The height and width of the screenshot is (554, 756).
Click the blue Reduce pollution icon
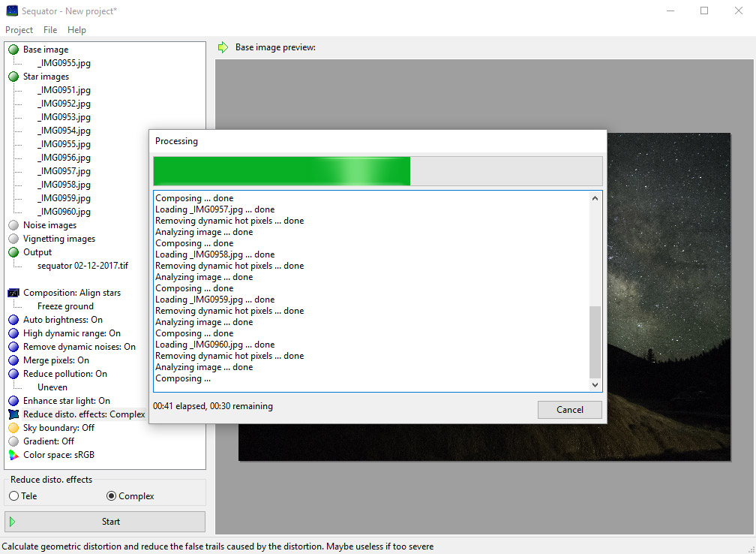click(x=13, y=374)
